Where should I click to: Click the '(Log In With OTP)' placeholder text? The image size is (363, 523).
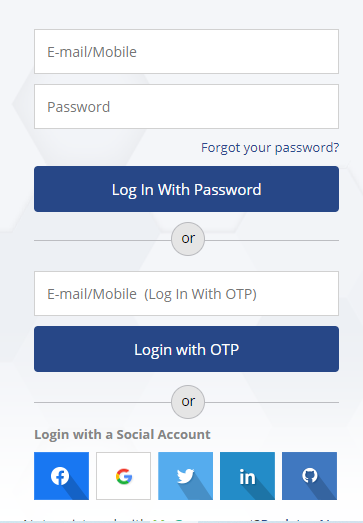click(x=200, y=294)
